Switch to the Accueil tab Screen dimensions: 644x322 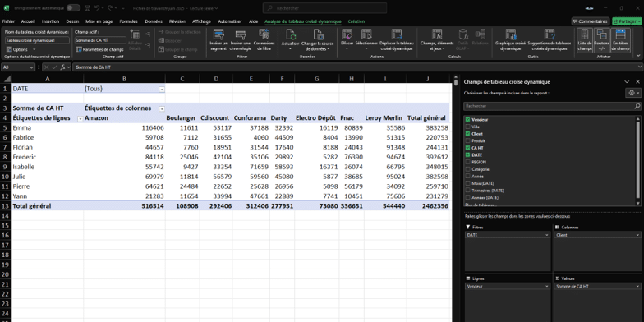[28, 21]
